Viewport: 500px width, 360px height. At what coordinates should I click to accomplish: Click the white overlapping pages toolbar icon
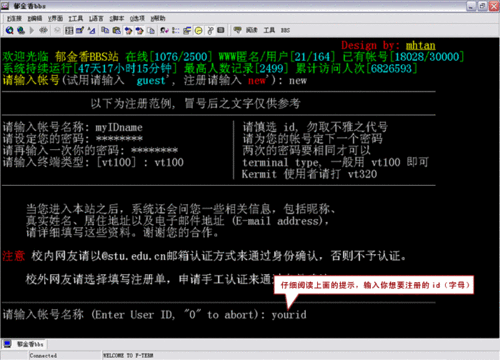(x=151, y=31)
